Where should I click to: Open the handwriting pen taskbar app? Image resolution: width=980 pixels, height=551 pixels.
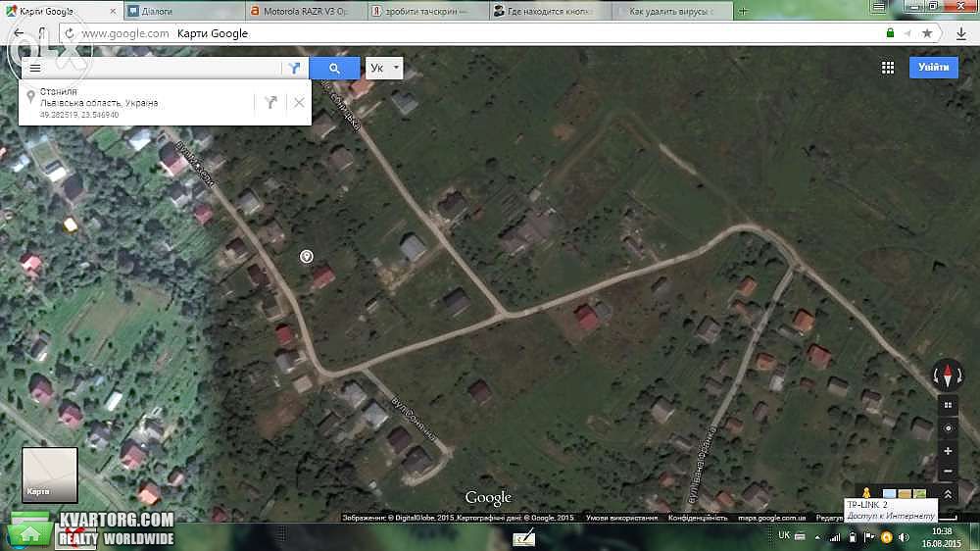[523, 537]
